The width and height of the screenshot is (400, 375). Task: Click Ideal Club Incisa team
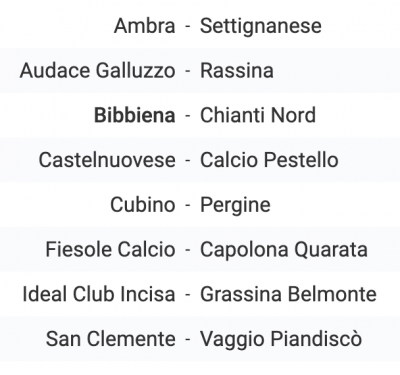[99, 294]
